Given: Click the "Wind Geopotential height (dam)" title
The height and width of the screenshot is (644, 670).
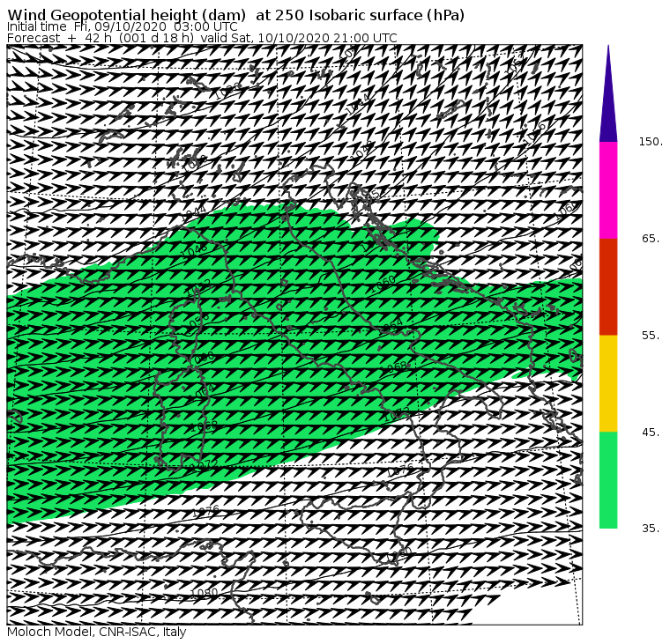Looking at the screenshot, I should [127, 15].
